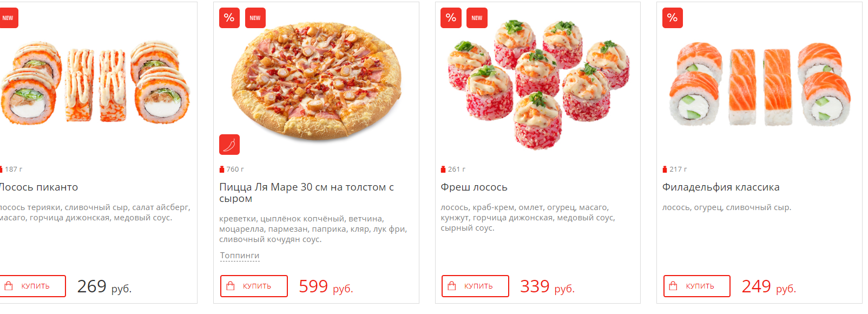Click weight icon next to 217 г

[x=665, y=169]
